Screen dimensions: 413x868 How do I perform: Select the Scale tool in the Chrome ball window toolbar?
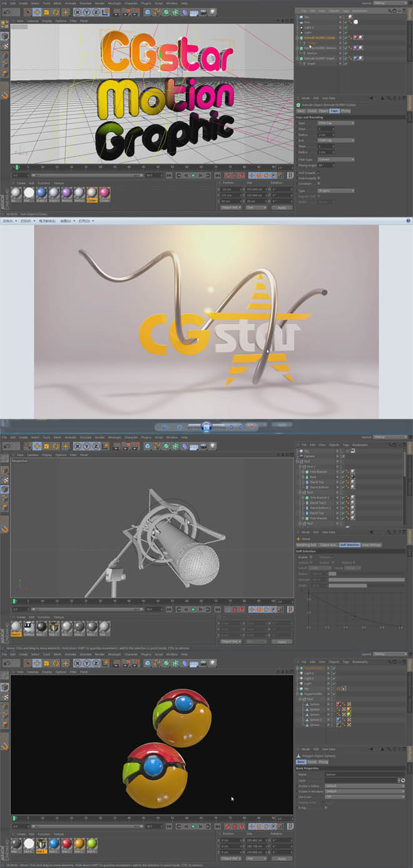(47, 663)
